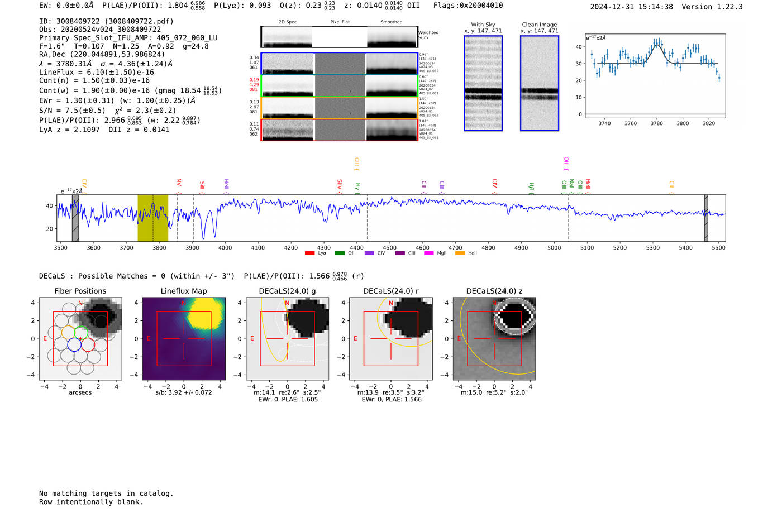Viewport: 782px width, 532px height.
Task: Select the 2D Spec image in the red-bordered fiber row
Action: click(288, 130)
